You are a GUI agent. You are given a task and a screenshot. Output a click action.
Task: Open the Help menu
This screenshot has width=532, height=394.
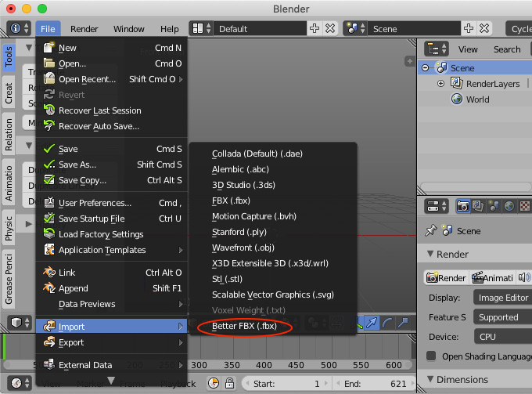(170, 29)
